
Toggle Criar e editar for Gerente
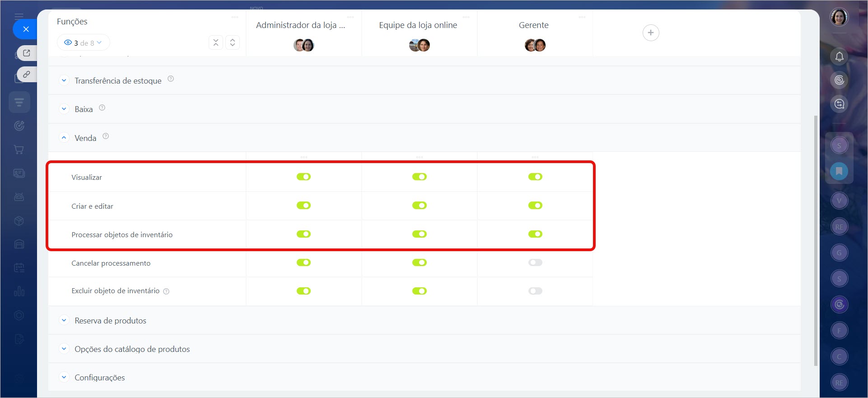point(535,206)
